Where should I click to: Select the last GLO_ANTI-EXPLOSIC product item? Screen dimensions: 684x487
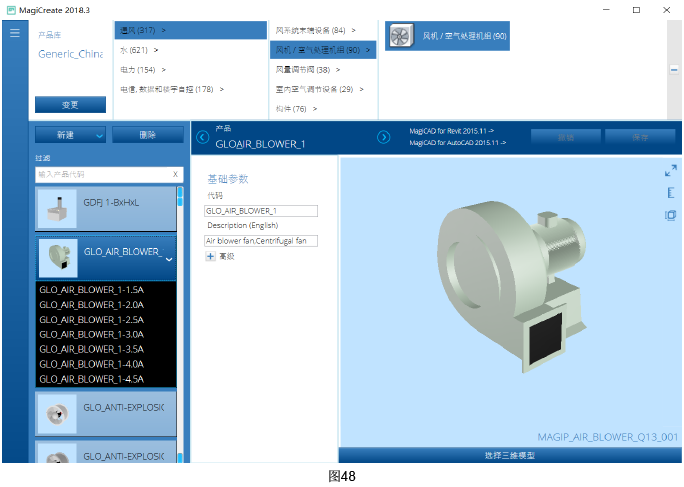coord(106,452)
